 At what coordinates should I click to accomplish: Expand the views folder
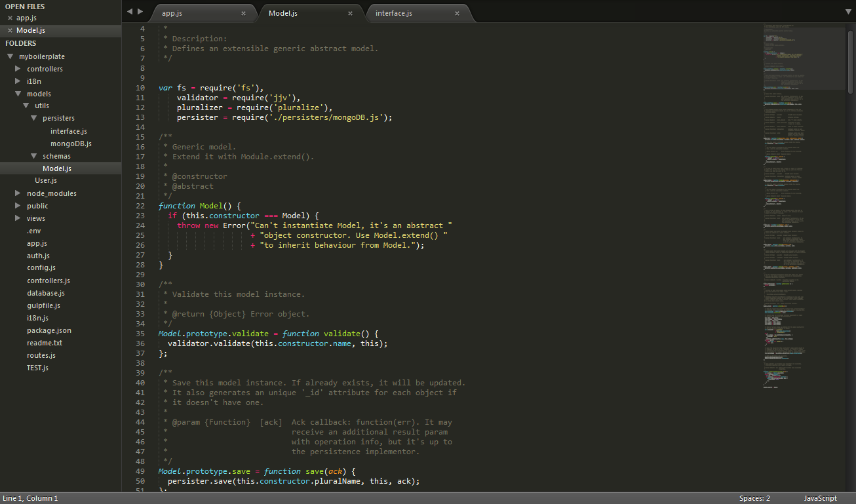(18, 218)
